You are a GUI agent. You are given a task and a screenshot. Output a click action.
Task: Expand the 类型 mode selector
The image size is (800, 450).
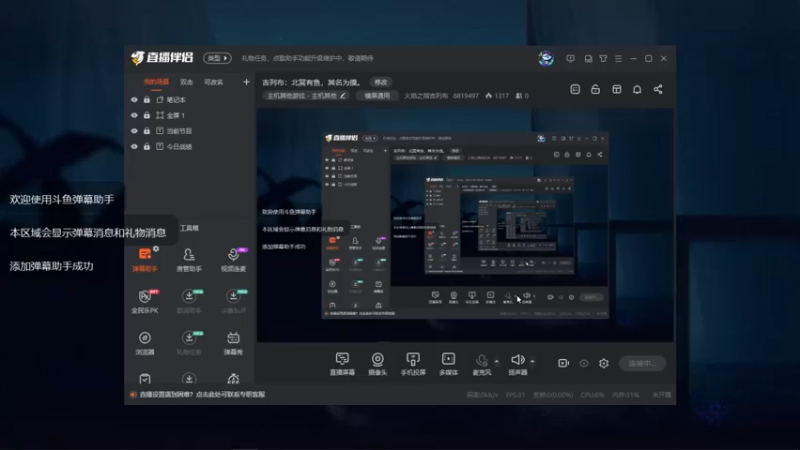[x=217, y=58]
